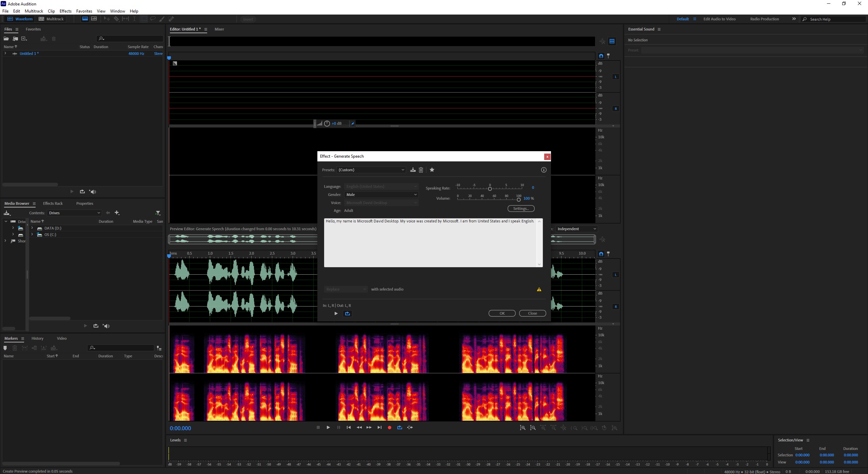This screenshot has height=474, width=868.
Task: Click the Volume slider handle at 100
Action: coord(518,200)
